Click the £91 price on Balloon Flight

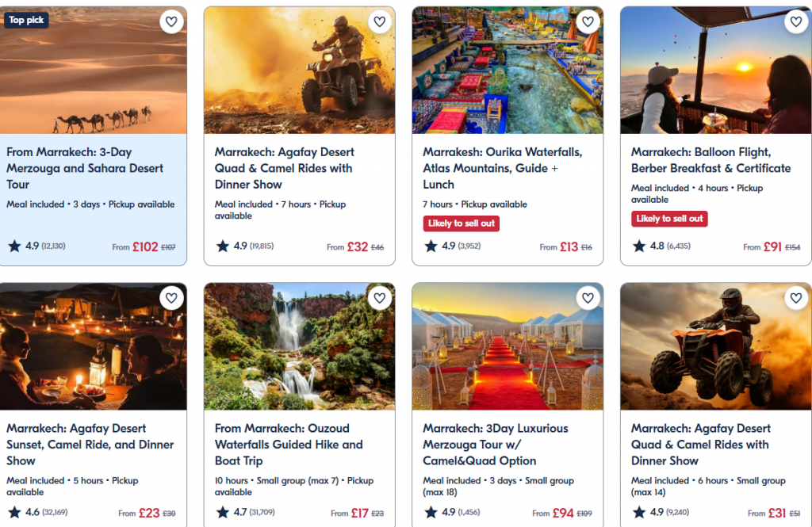point(772,246)
